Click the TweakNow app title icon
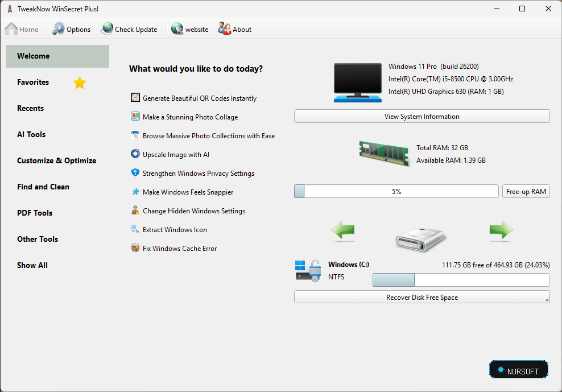Screen dimensions: 562x392 [10, 9]
